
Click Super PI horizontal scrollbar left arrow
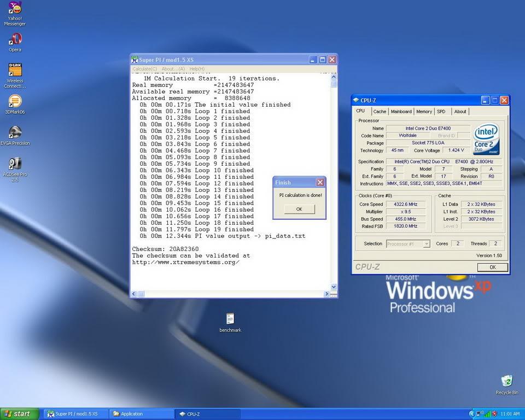[x=133, y=294]
